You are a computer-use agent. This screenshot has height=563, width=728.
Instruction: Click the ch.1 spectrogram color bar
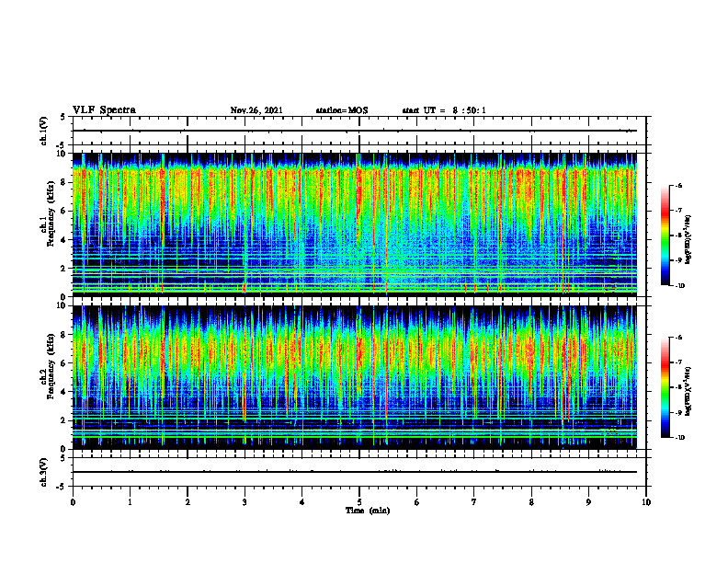[665, 236]
